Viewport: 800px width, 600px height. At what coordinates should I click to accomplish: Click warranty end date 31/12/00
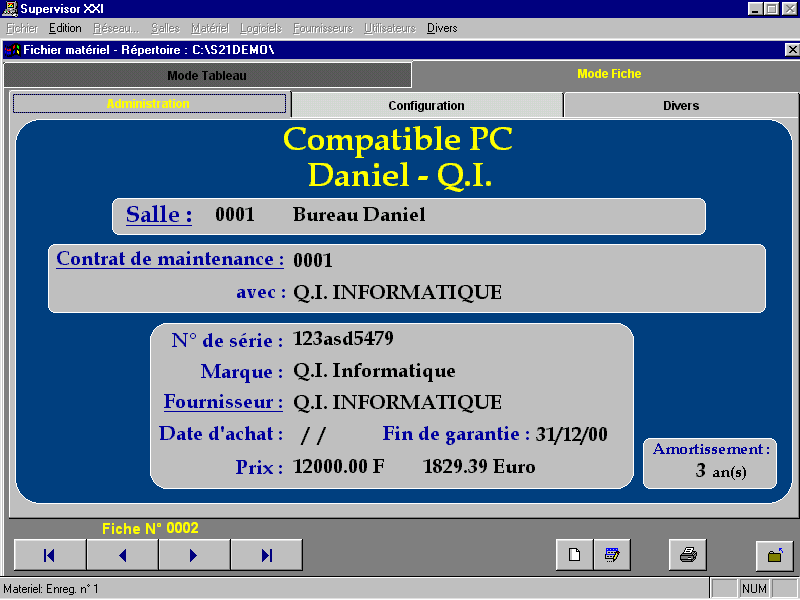tap(571, 434)
